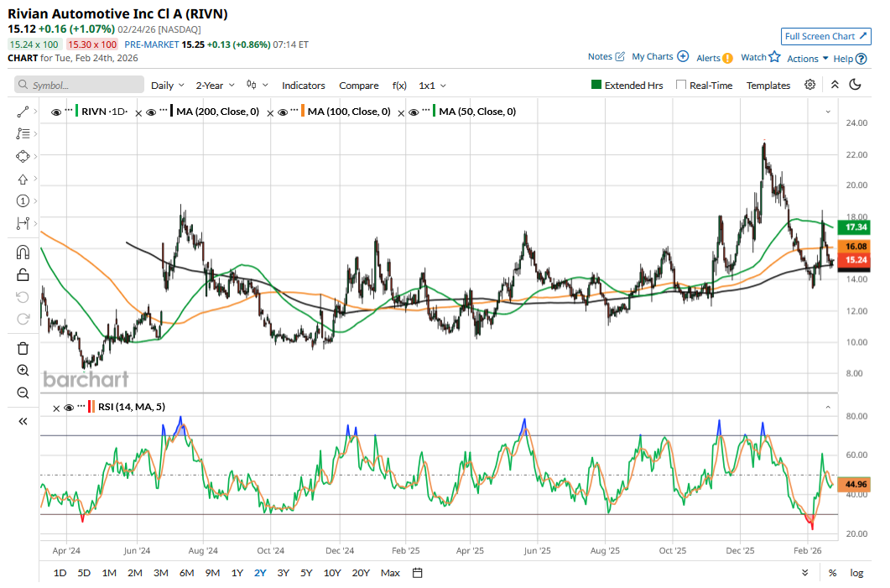Viewport: 890px width, 588px height.
Task: Click the zoom out magnifier icon
Action: [23, 393]
